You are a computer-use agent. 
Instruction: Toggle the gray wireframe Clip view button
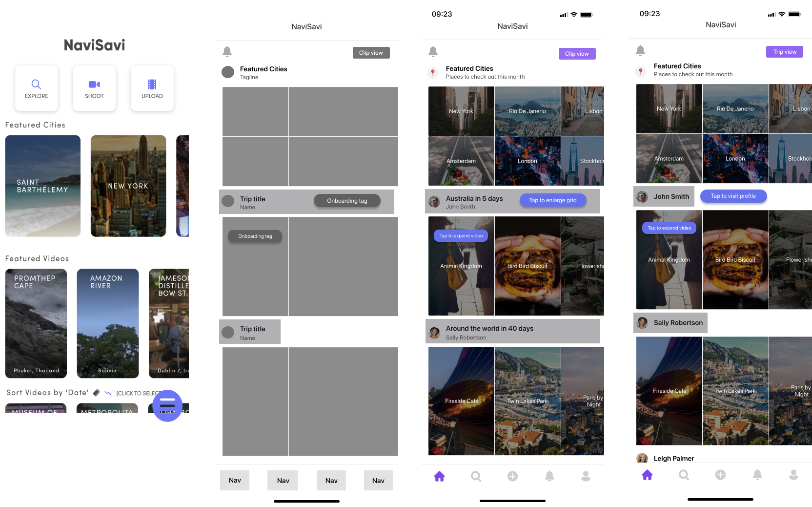click(x=371, y=53)
